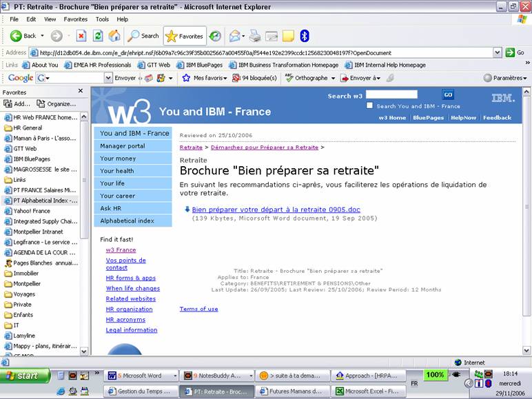532x399 pixels.
Task: Click Paramètres in Google toolbar
Action: tap(505, 78)
